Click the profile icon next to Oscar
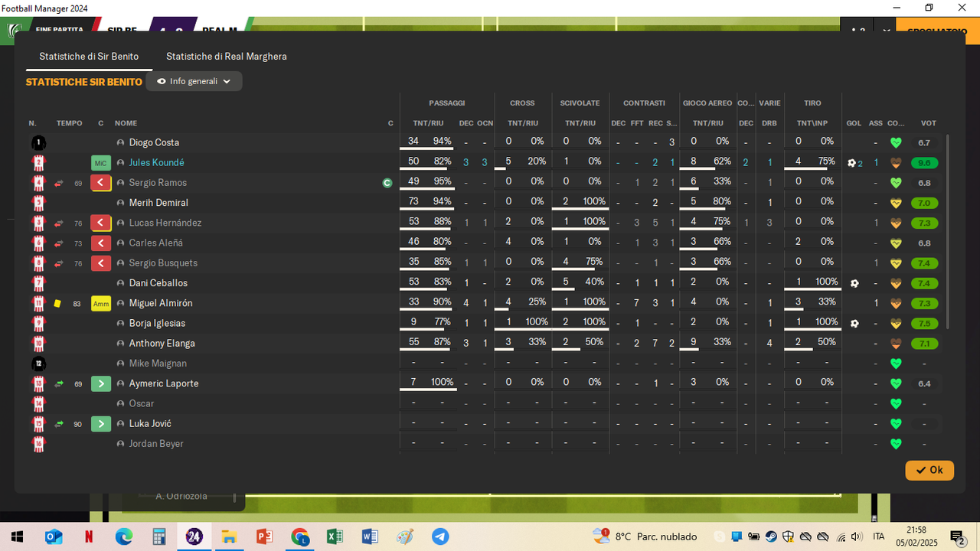Screen dimensions: 980x551 coord(120,403)
